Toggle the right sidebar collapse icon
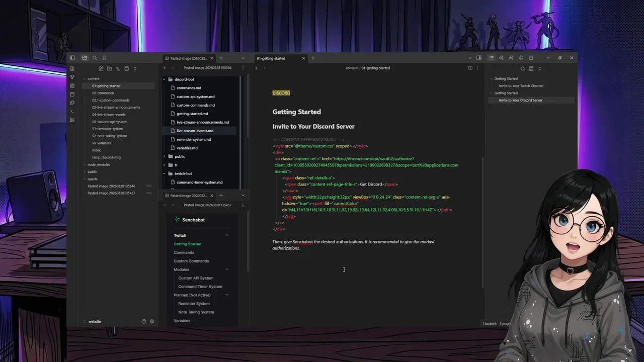The width and height of the screenshot is (644, 362). pos(478,58)
